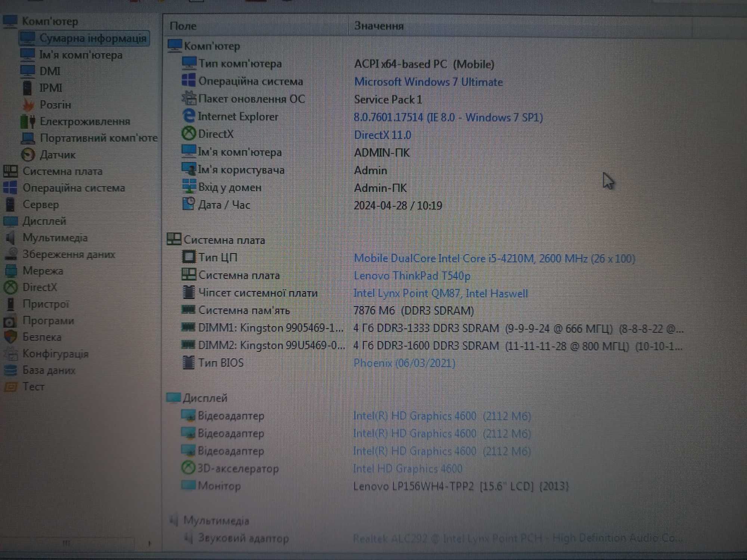
Task: Select the Комп'ютер root tree node
Action: 50,21
